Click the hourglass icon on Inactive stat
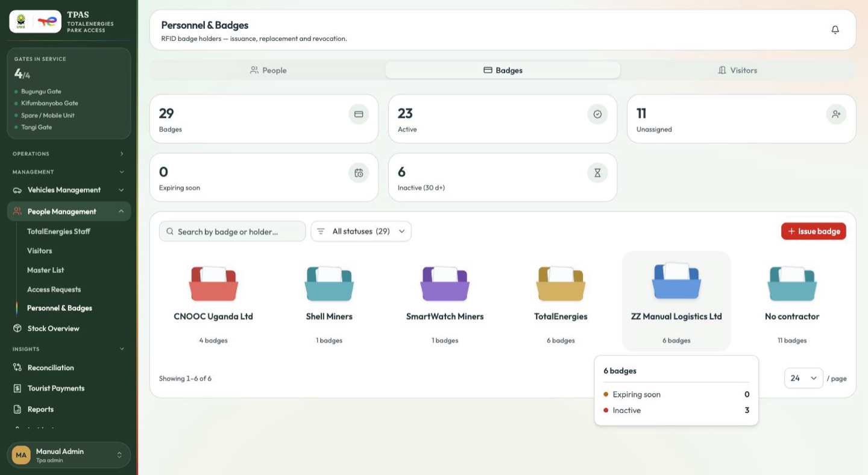Viewport: 868px width, 475px height. click(597, 173)
